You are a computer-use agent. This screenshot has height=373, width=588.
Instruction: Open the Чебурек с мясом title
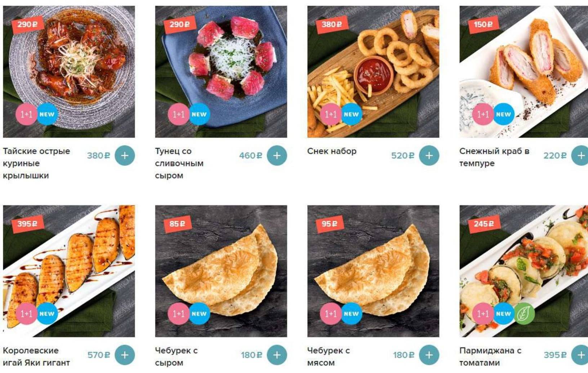tap(328, 356)
